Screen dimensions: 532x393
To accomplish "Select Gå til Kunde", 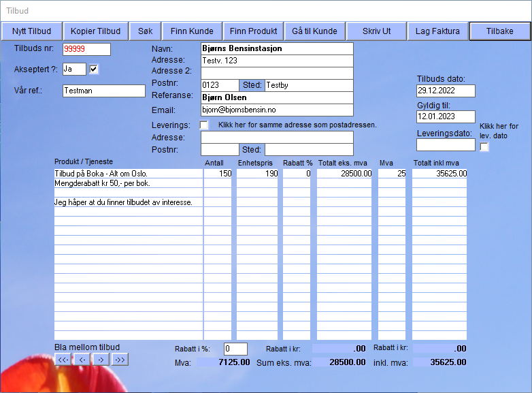I will [314, 31].
